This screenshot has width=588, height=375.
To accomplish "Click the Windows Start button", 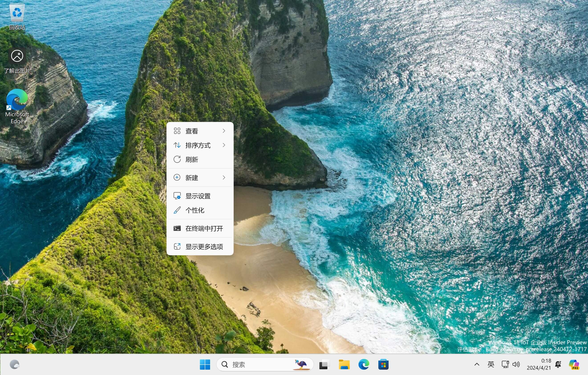I will pyautogui.click(x=205, y=365).
